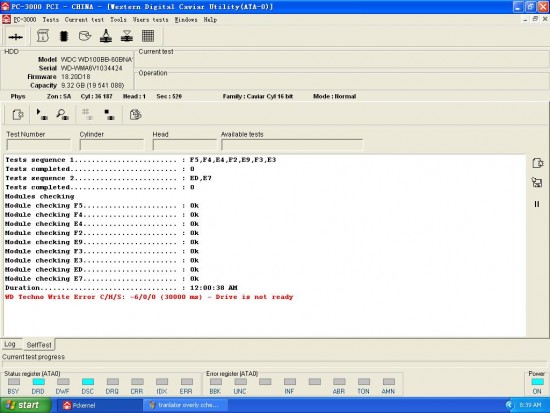Click the DRQ status indicator
Viewport: 550px width, 413px height.
113,382
